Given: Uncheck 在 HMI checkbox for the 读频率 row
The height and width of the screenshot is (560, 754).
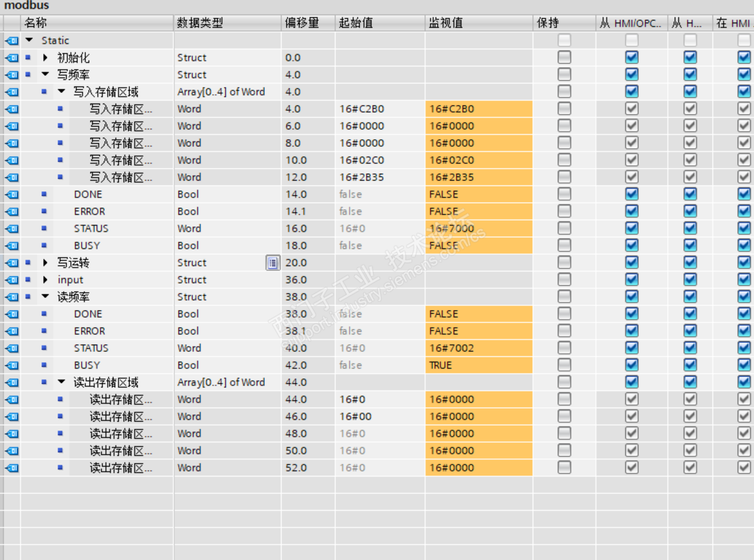Looking at the screenshot, I should [x=744, y=297].
